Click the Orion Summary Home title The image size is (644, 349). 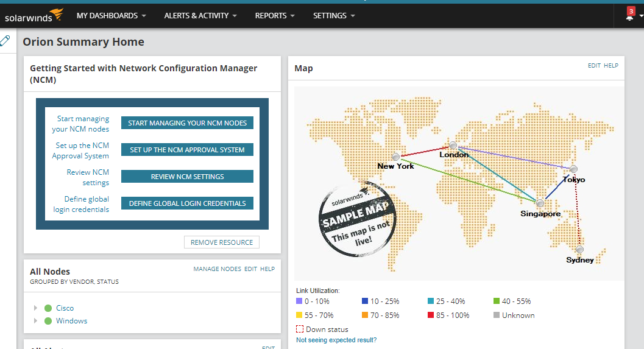[x=83, y=42]
